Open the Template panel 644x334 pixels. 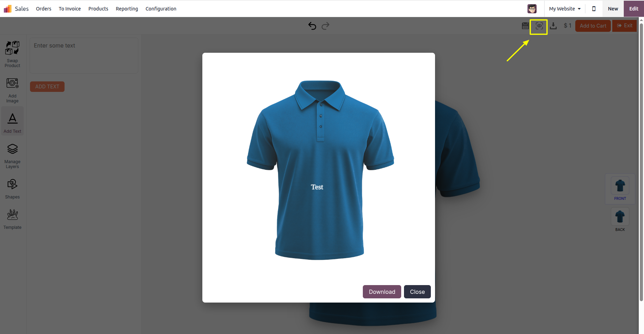(13, 219)
